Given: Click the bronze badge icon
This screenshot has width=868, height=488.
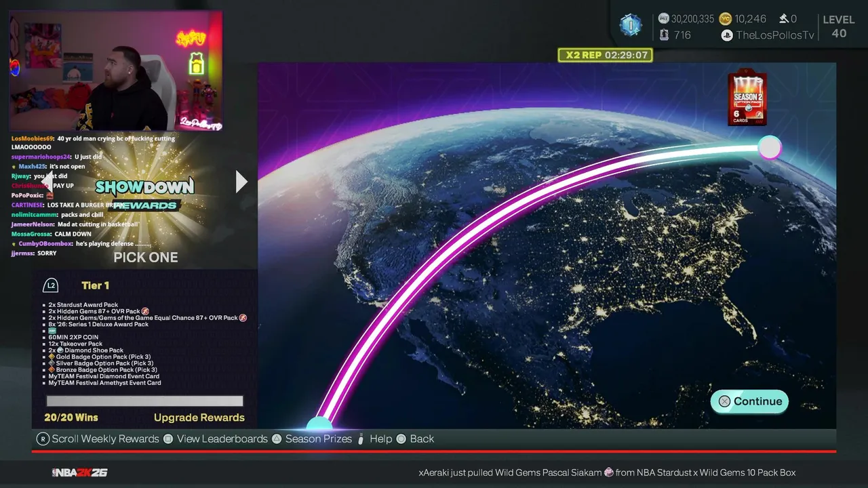Looking at the screenshot, I should click(52, 370).
